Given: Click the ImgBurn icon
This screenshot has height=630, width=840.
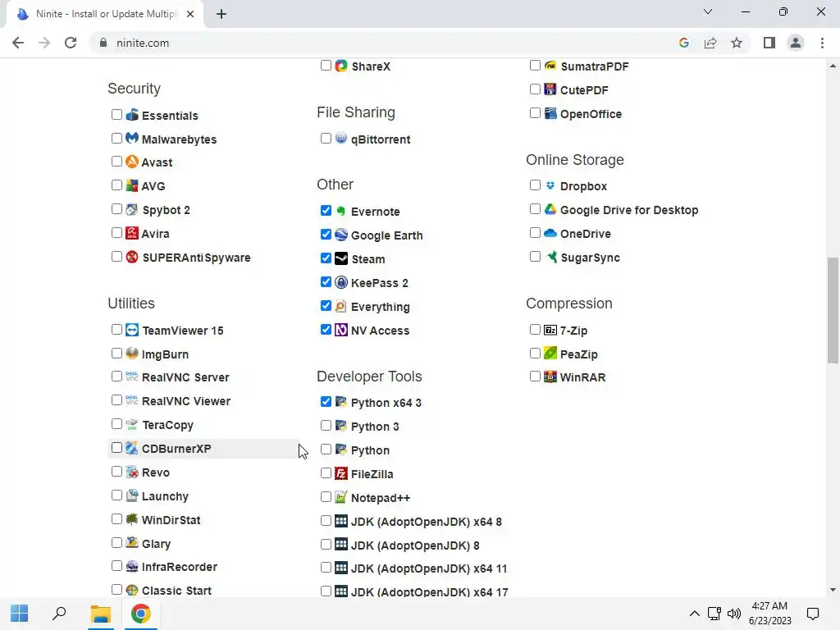Looking at the screenshot, I should coord(132,353).
